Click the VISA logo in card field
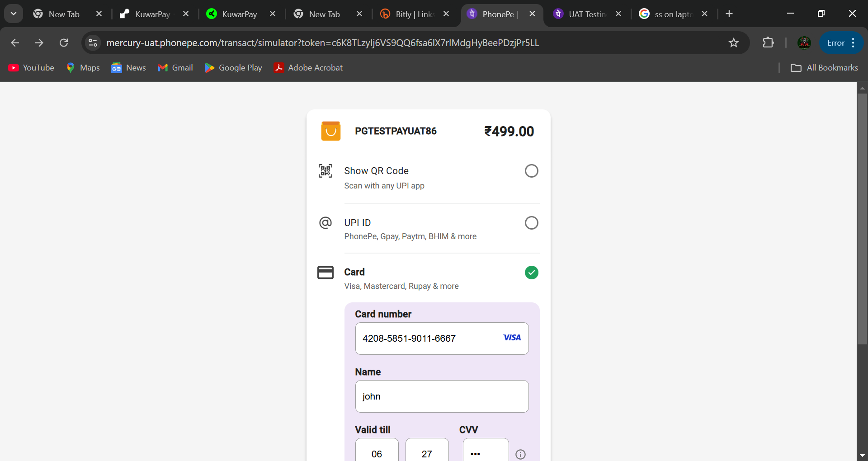Viewport: 868px width, 461px height. [x=512, y=338]
